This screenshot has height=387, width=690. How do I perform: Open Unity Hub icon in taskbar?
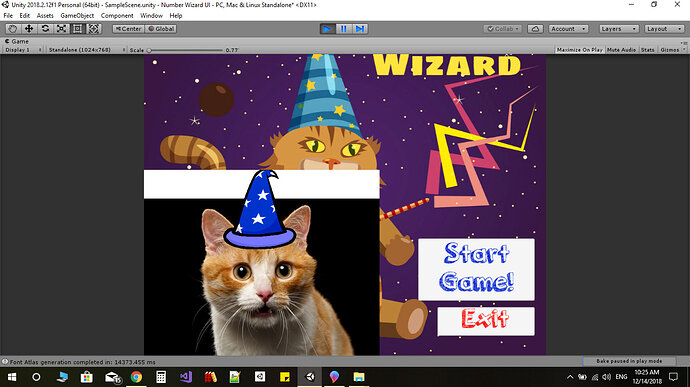[x=260, y=377]
